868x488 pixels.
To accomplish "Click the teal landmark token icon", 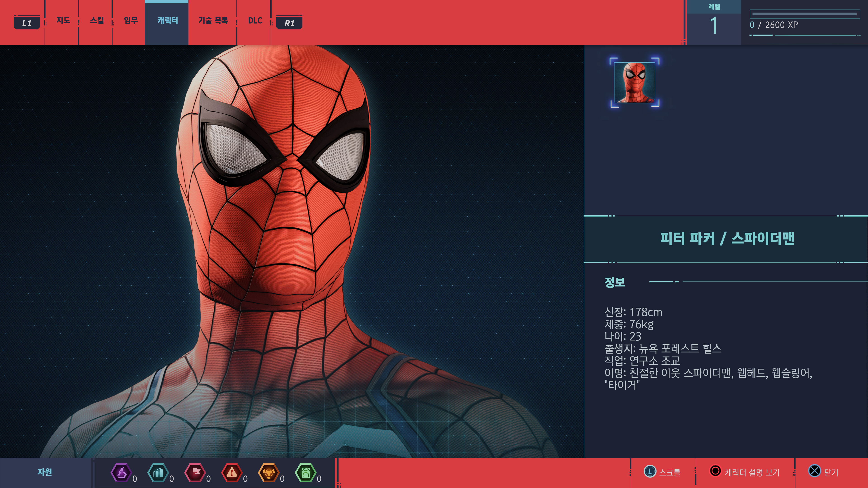I will coord(158,473).
